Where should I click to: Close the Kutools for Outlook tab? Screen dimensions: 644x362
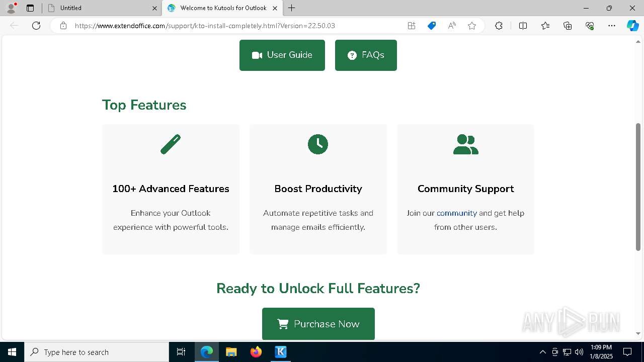pyautogui.click(x=275, y=8)
